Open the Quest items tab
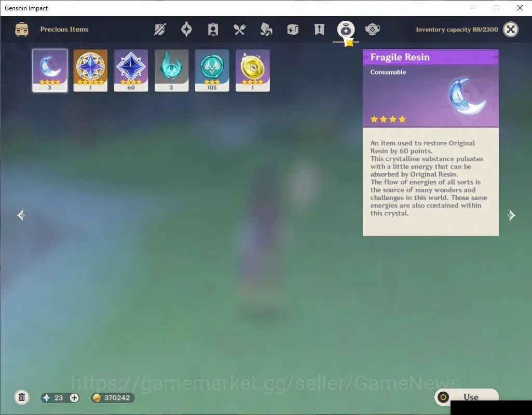The image size is (532, 415). pyautogui.click(x=319, y=30)
